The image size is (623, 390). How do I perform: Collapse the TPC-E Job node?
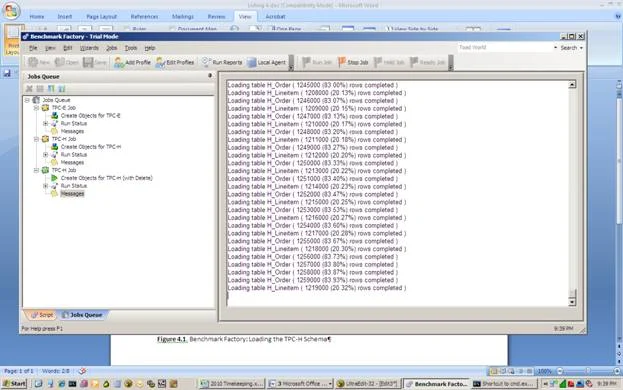click(x=36, y=108)
